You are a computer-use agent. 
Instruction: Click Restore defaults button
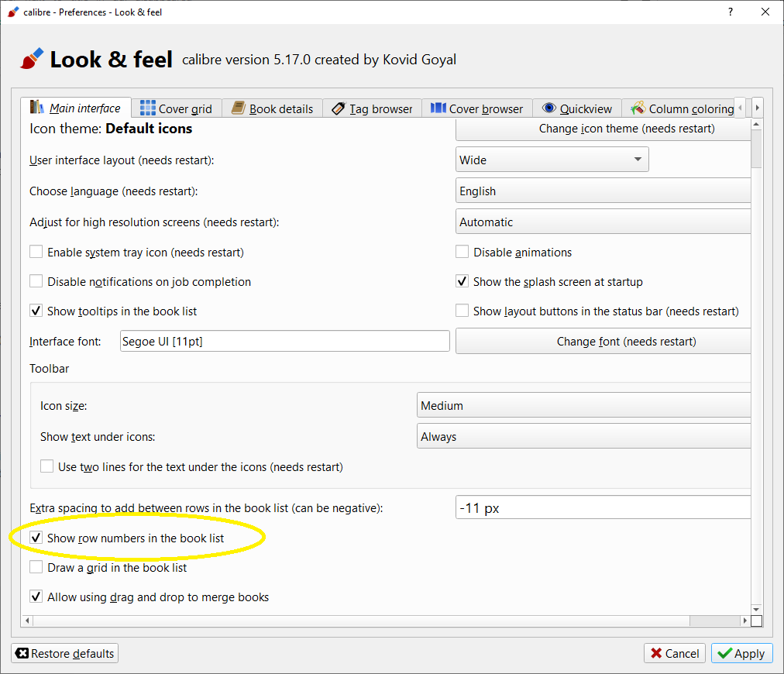point(65,653)
